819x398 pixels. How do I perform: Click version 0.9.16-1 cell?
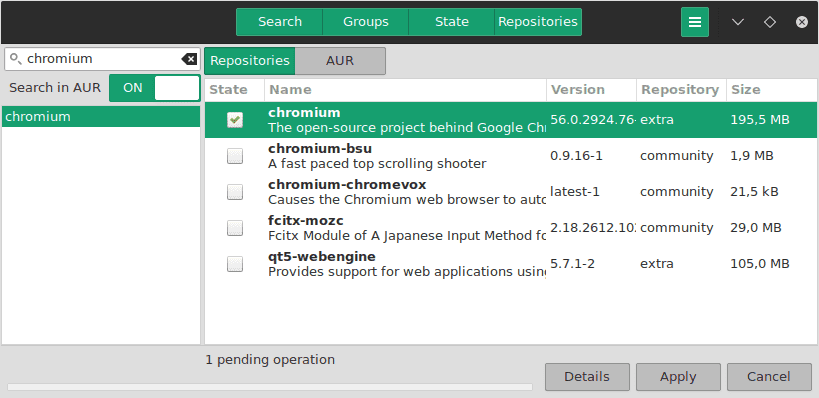click(576, 156)
